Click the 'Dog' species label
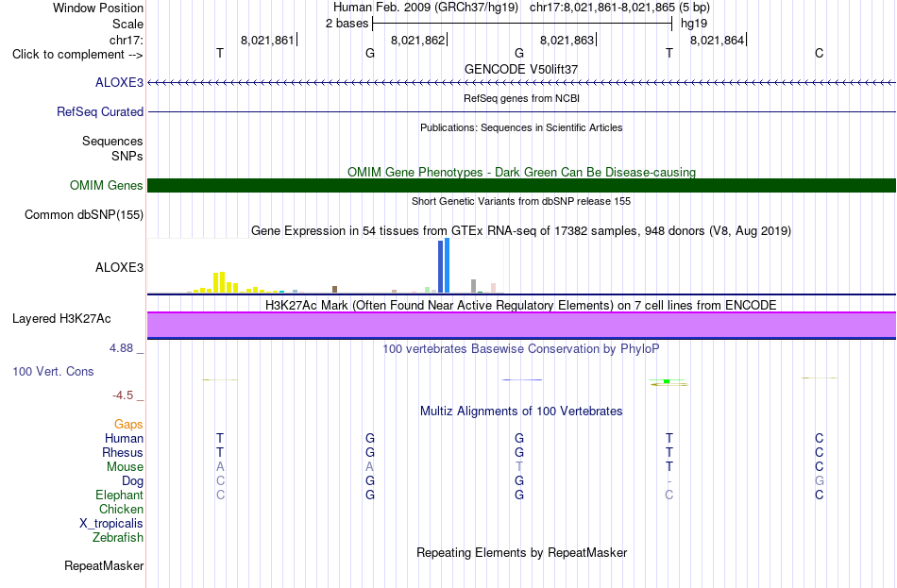The image size is (897, 588). pos(132,481)
